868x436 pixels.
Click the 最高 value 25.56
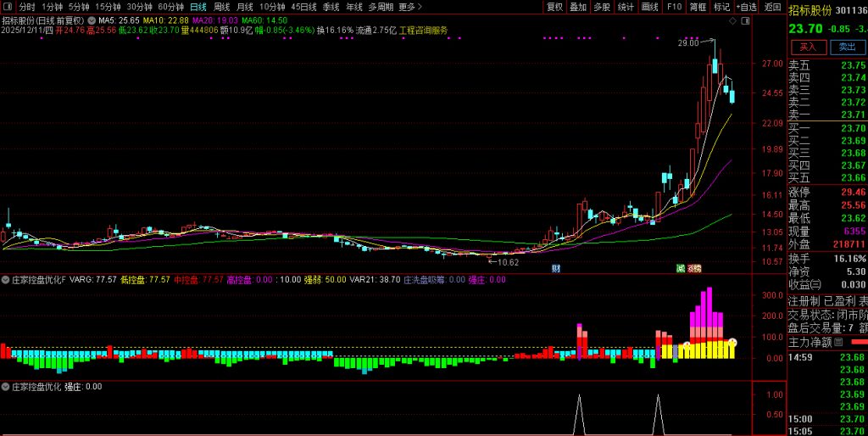click(x=853, y=205)
